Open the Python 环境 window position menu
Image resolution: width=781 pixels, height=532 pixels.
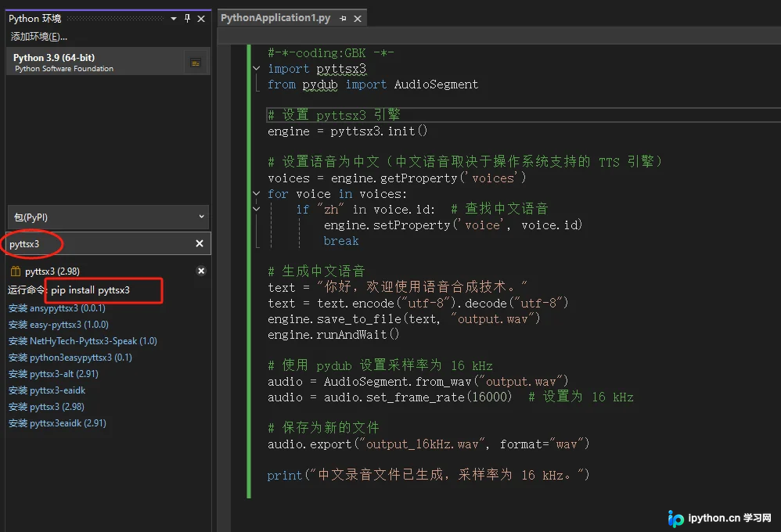[x=173, y=19]
